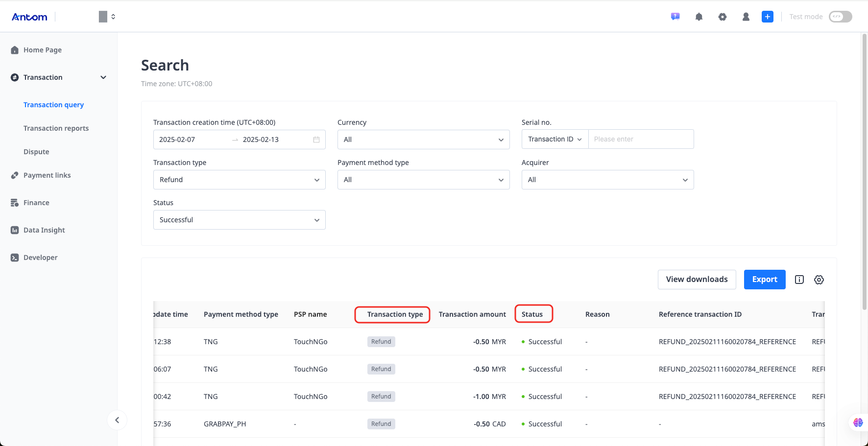Viewport: 868px width, 446px height.
Task: Click the Serial no. text input field
Action: [641, 139]
